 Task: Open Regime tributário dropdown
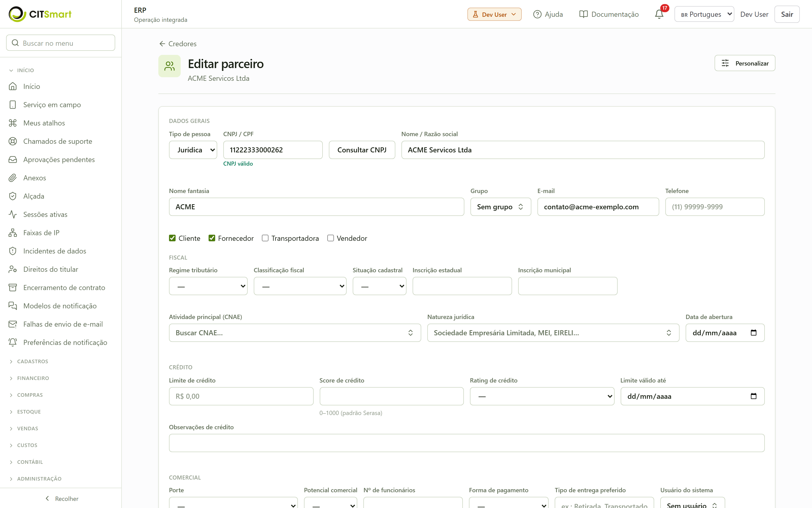point(208,286)
